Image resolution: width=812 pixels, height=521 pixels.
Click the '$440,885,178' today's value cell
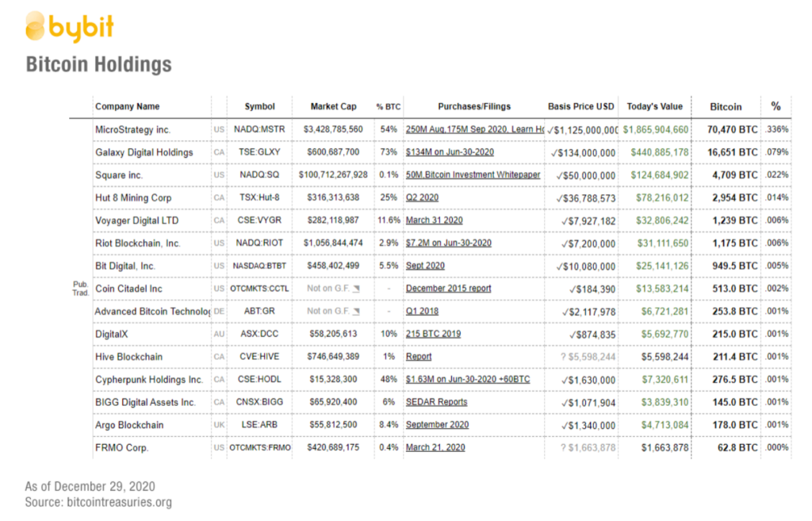click(x=660, y=153)
